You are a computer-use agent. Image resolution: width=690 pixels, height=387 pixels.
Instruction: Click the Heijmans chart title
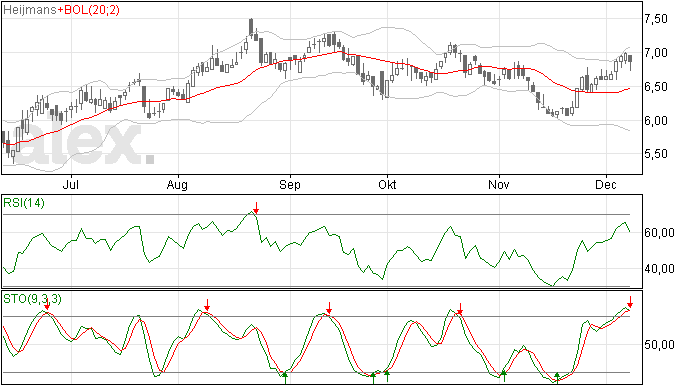click(30, 10)
